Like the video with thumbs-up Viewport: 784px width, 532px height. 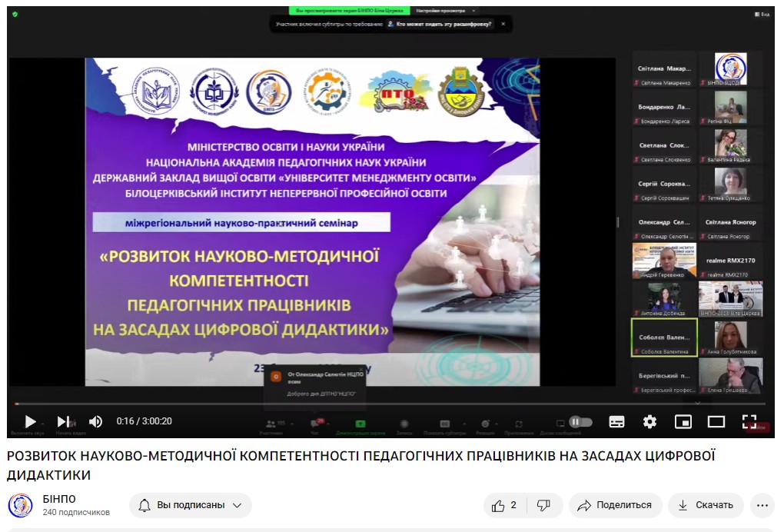504,506
